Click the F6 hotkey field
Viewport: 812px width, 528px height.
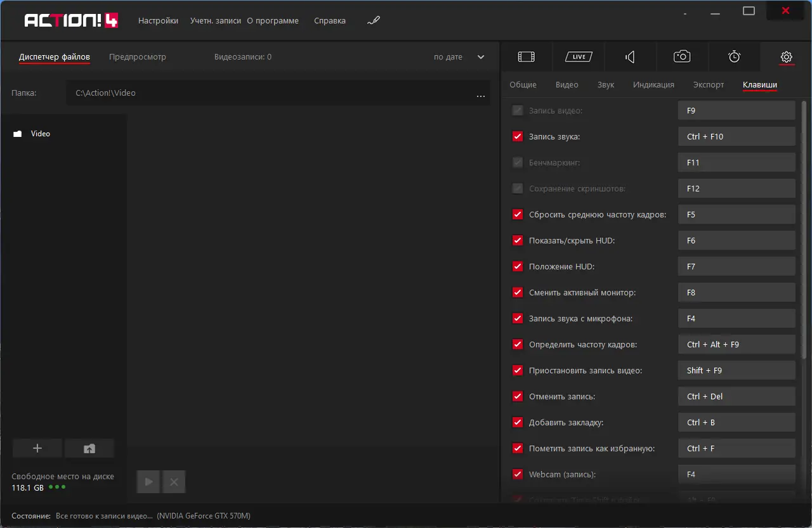point(737,240)
